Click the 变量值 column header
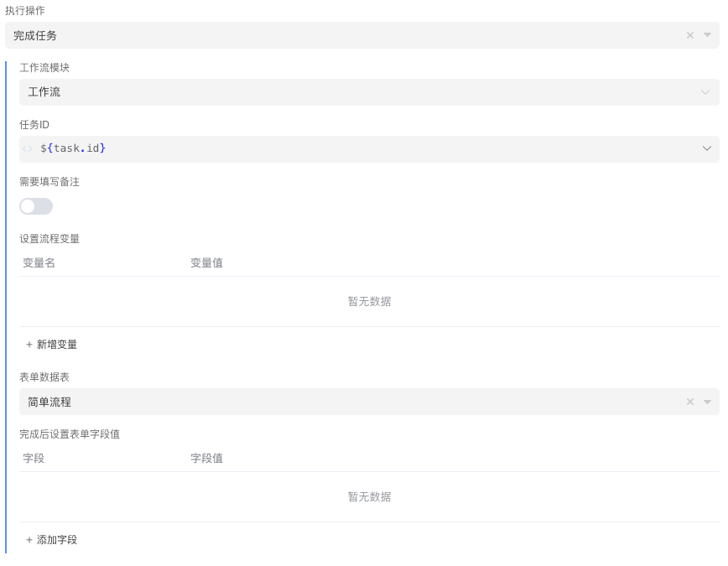 click(x=206, y=263)
